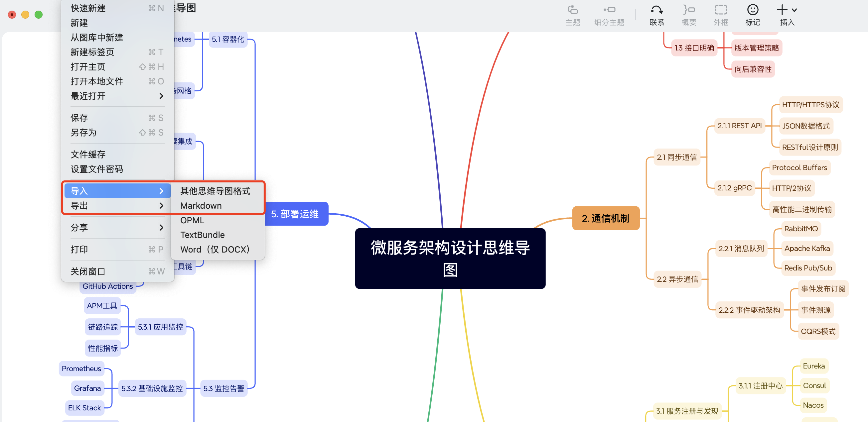
Task: Click the Insert (插入) plus icon
Action: [782, 10]
